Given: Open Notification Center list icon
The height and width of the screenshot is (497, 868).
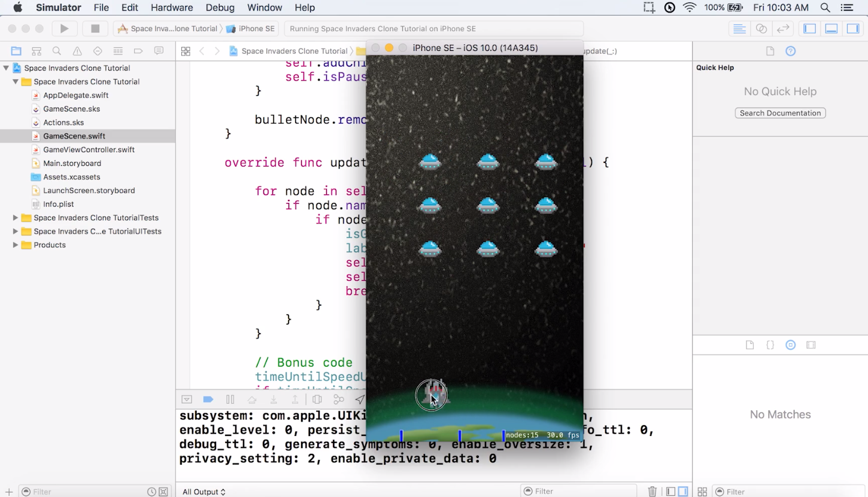Looking at the screenshot, I should pos(847,8).
